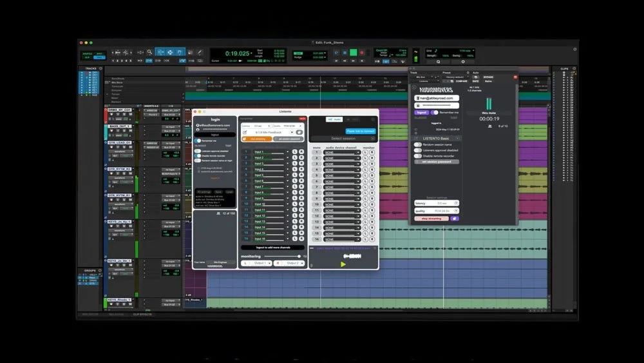Viewport: 644px width, 363px height.
Task: Open the CLIP EFFECTS tab at bottom
Action: pyautogui.click(x=142, y=315)
